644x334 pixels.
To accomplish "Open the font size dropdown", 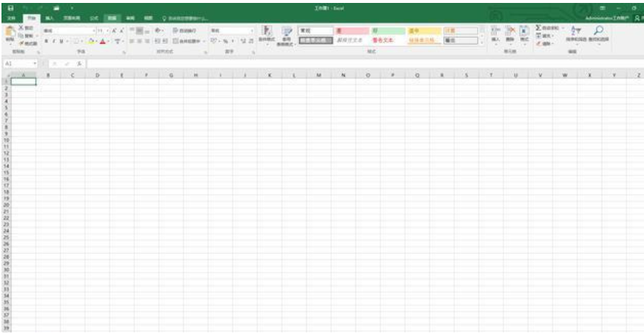I will 108,31.
